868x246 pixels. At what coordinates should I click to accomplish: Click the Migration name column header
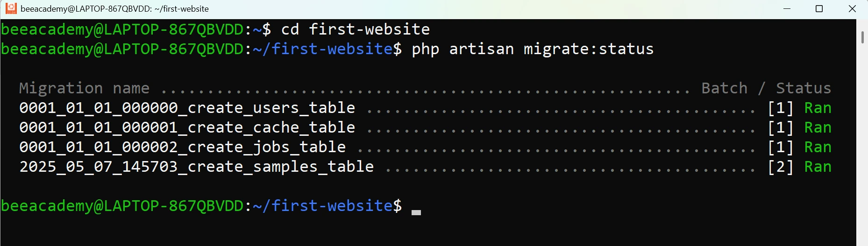click(84, 88)
